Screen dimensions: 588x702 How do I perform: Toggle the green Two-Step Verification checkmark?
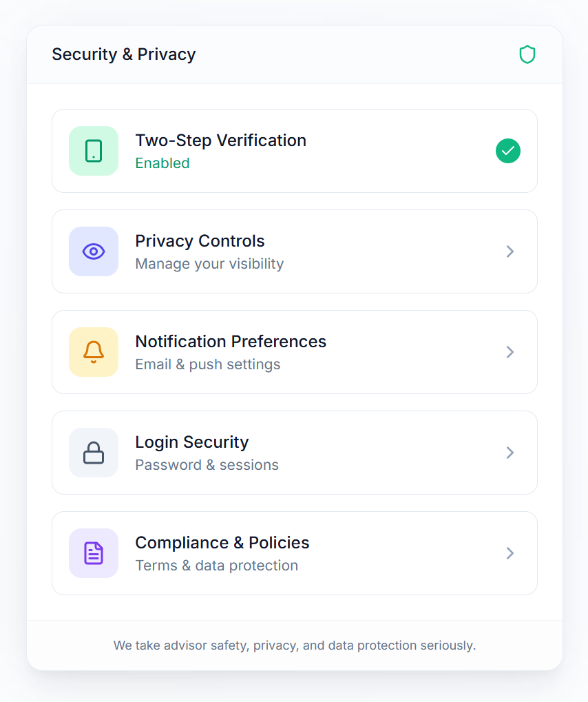tap(508, 151)
